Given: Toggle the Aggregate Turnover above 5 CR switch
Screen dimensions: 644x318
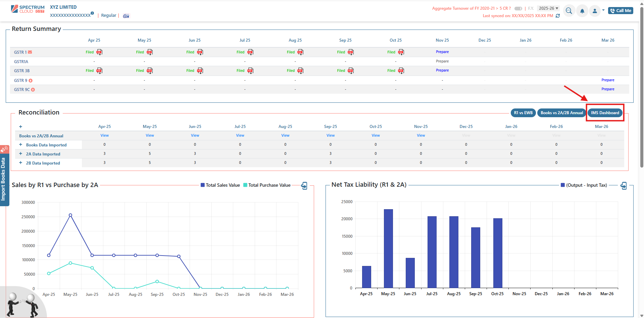Looking at the screenshot, I should (x=518, y=8).
